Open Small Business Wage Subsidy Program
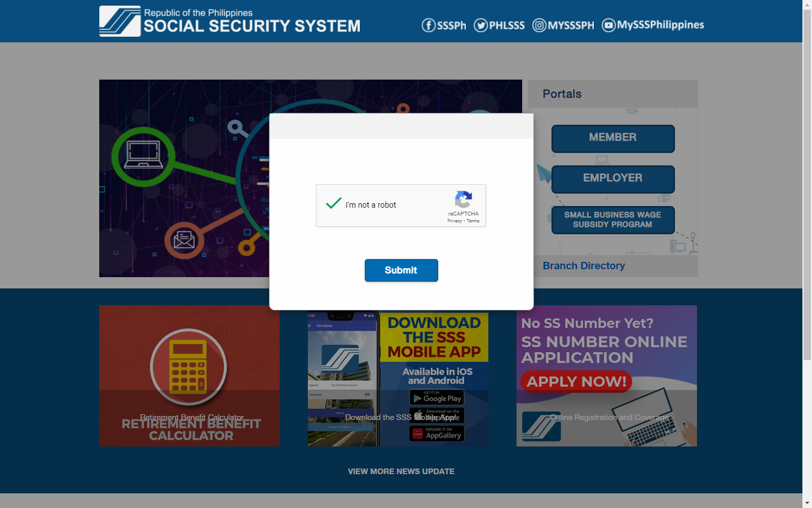The width and height of the screenshot is (812, 508). coord(613,220)
